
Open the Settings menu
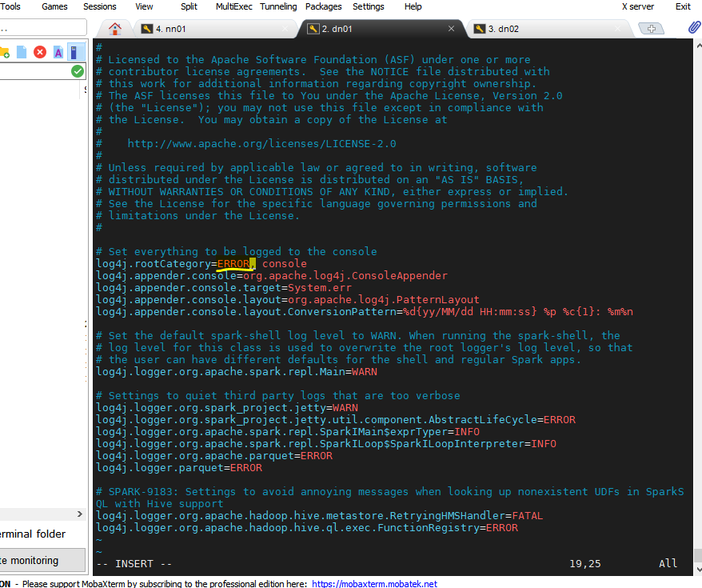pyautogui.click(x=369, y=6)
